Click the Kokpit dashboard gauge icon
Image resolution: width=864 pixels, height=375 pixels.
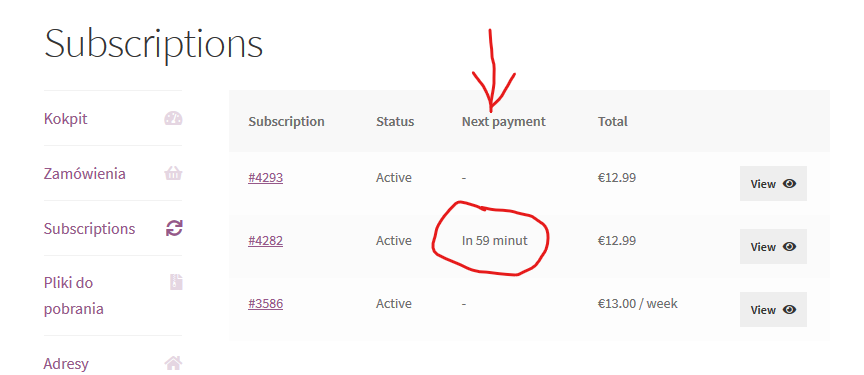pyautogui.click(x=173, y=118)
